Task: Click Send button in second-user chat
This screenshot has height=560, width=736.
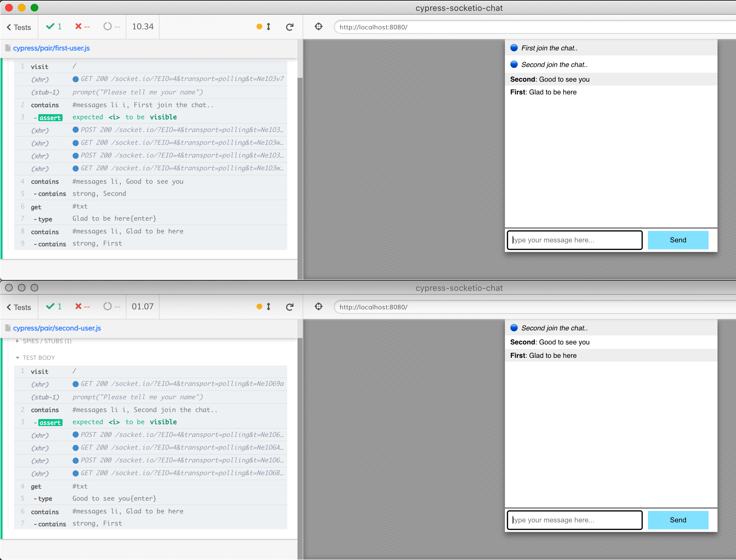Action: [678, 520]
